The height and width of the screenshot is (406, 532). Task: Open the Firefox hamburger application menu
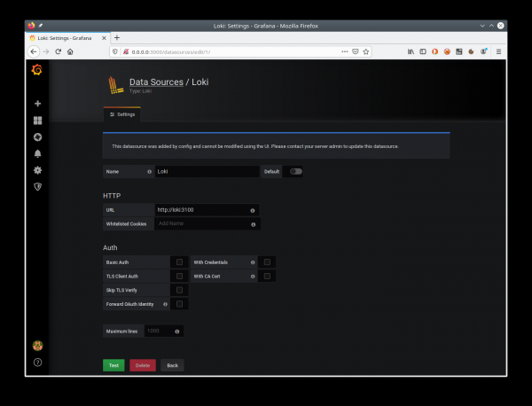(498, 51)
